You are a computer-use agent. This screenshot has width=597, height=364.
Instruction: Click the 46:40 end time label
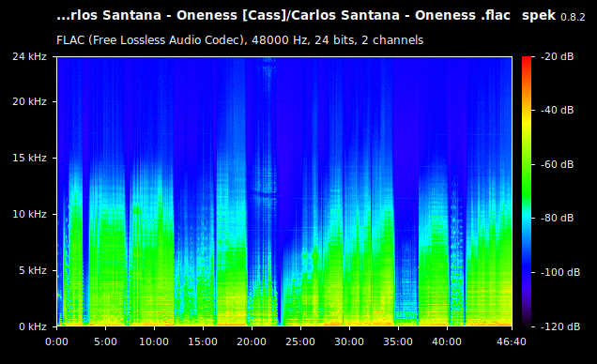coord(512,341)
